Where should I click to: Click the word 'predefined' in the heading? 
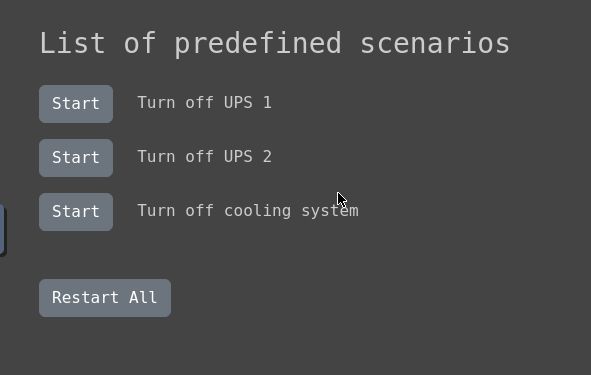pos(258,44)
